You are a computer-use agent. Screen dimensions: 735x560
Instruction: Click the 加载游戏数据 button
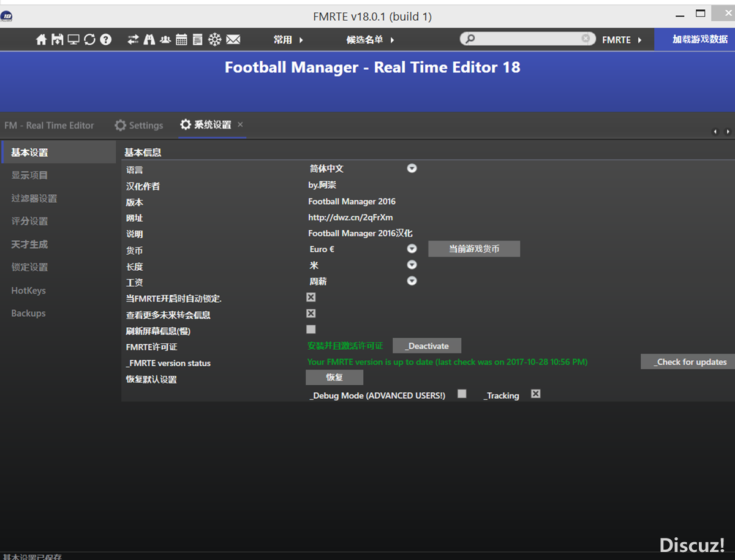(695, 39)
